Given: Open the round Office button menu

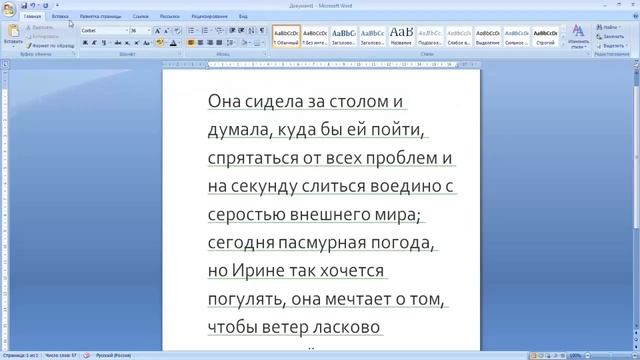Looking at the screenshot, I should click(9, 9).
